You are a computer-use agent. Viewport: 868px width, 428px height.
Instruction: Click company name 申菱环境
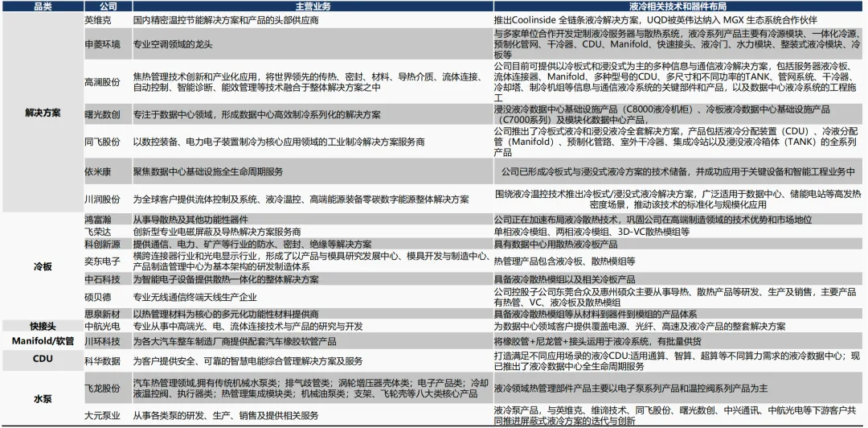pos(102,43)
